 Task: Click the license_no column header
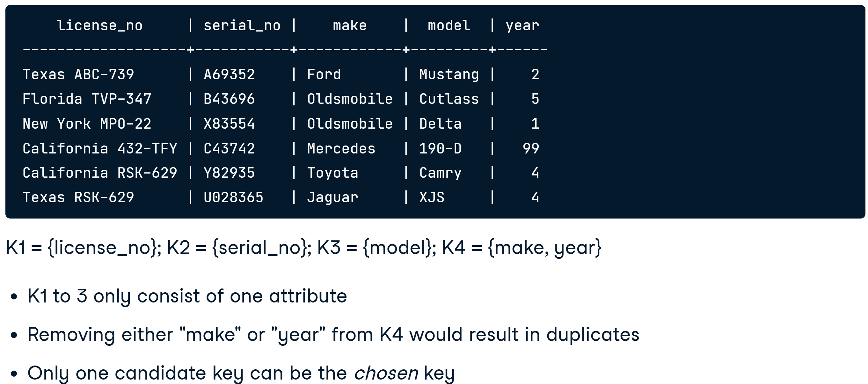(100, 25)
